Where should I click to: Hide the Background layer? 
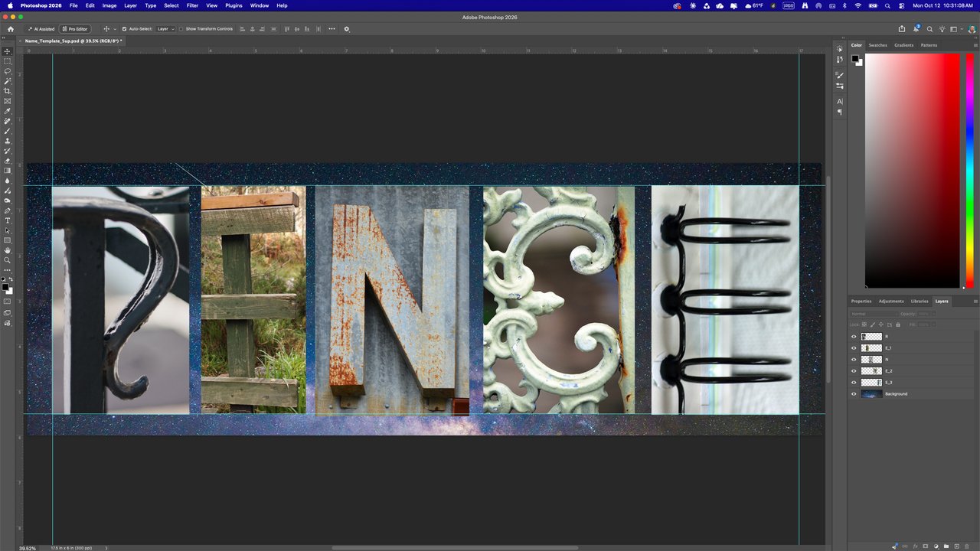(x=854, y=394)
